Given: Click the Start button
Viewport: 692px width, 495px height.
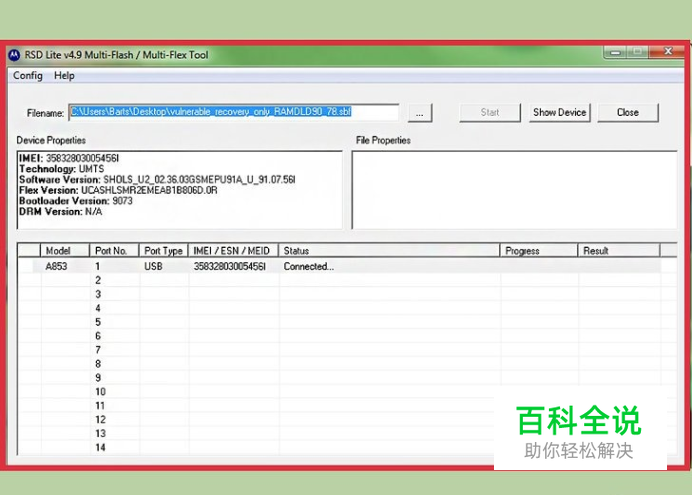Looking at the screenshot, I should click(x=490, y=112).
